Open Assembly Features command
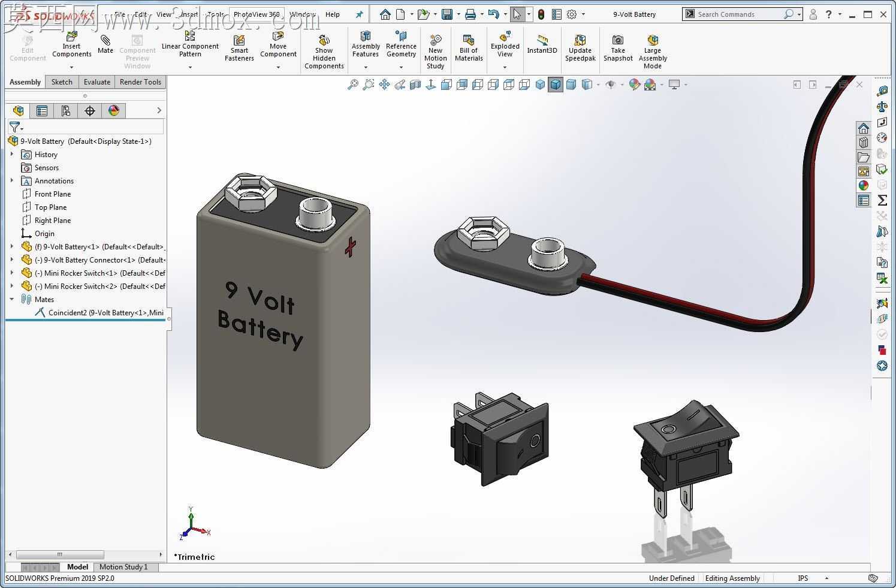This screenshot has height=588, width=896. pyautogui.click(x=366, y=45)
